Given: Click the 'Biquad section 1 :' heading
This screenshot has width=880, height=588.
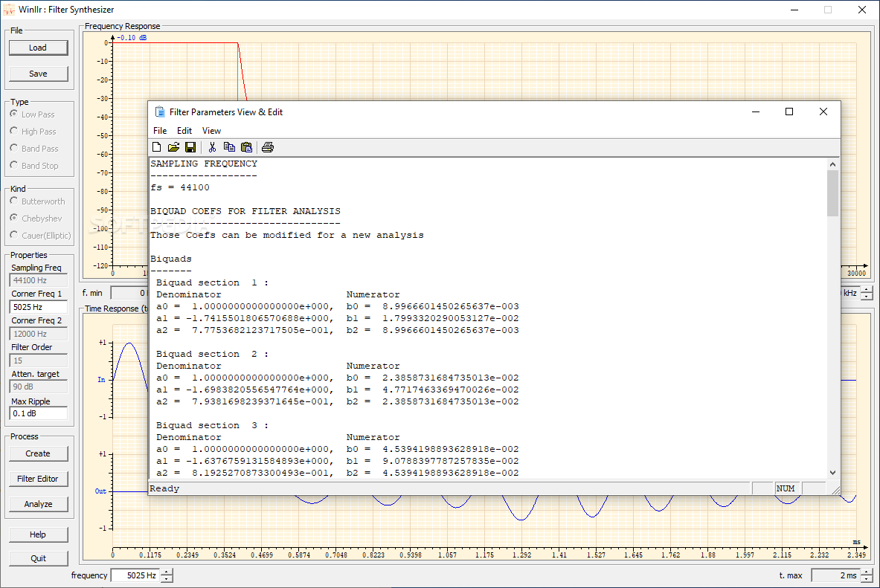Looking at the screenshot, I should (x=212, y=282).
